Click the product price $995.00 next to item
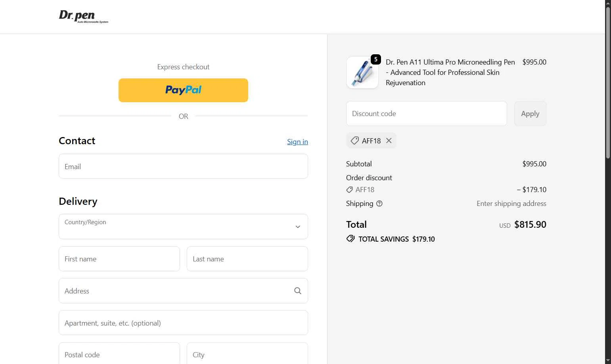 pyautogui.click(x=534, y=62)
